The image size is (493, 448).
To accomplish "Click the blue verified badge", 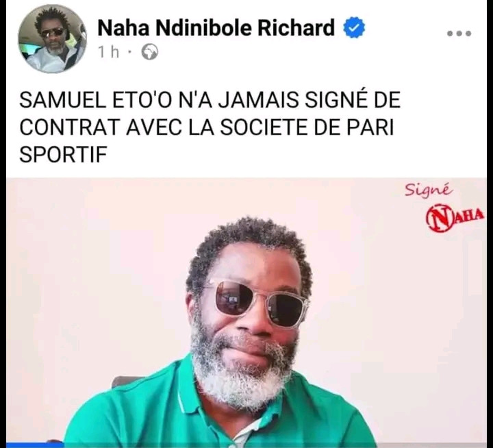I will click(x=354, y=28).
